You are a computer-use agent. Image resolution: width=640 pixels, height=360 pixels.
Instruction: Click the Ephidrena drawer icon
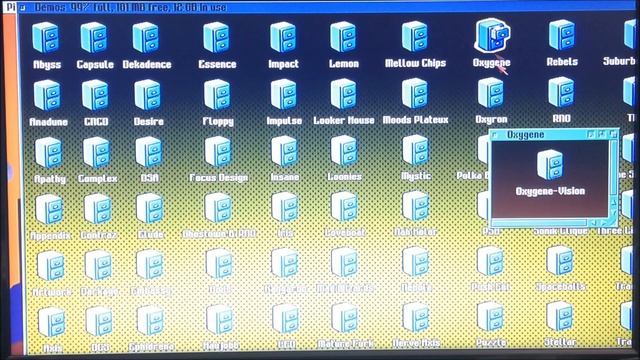[151, 322]
